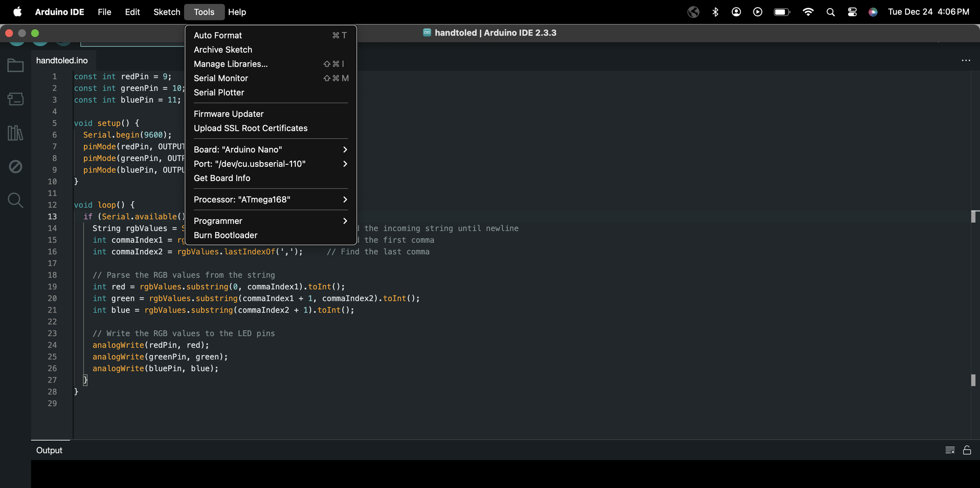Toggle the output scroll lock icon
The image size is (980, 488).
[967, 450]
